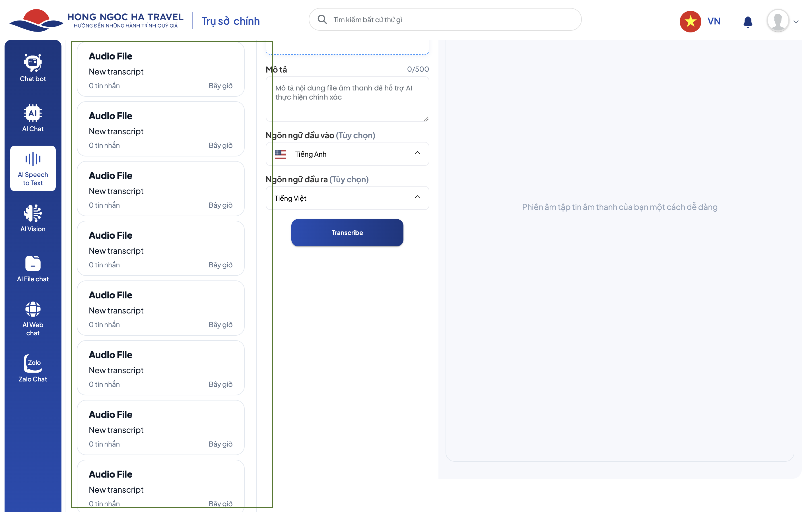Expand the Tiếng Việt output language dropdown
The width and height of the screenshot is (812, 512).
click(347, 198)
